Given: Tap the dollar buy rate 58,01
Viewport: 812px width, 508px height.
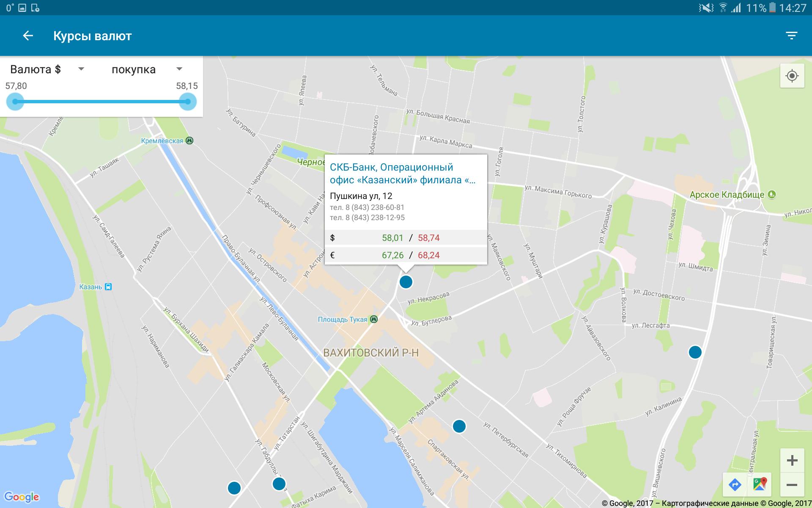Looking at the screenshot, I should pos(392,238).
